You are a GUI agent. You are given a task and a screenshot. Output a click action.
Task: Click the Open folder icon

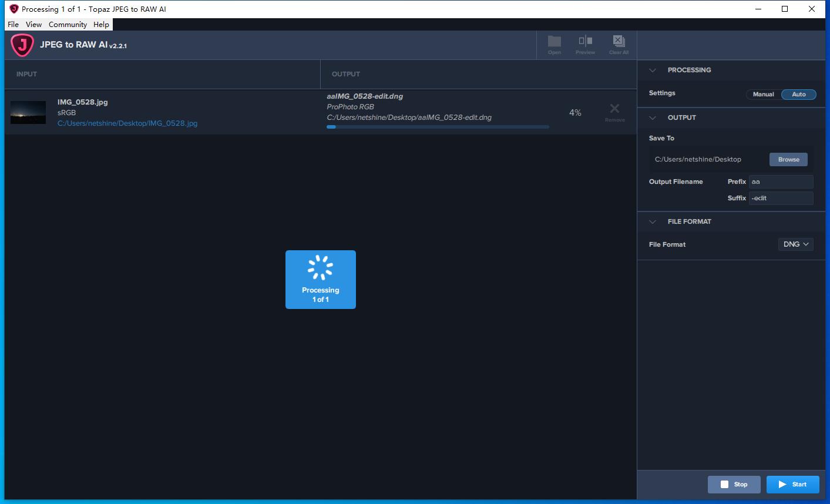coord(555,45)
